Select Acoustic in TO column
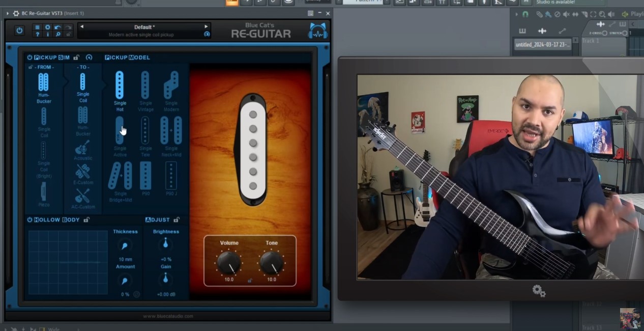 click(83, 150)
